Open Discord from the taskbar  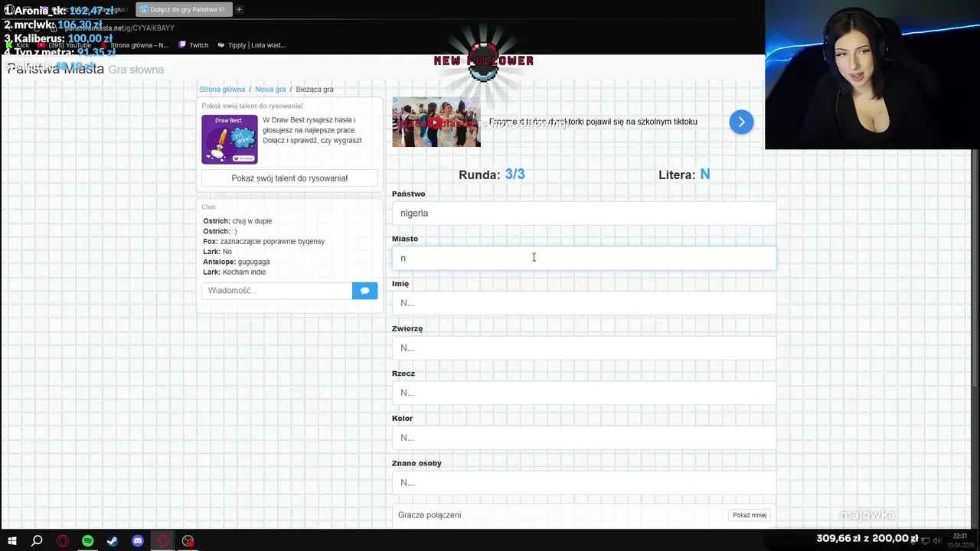138,540
